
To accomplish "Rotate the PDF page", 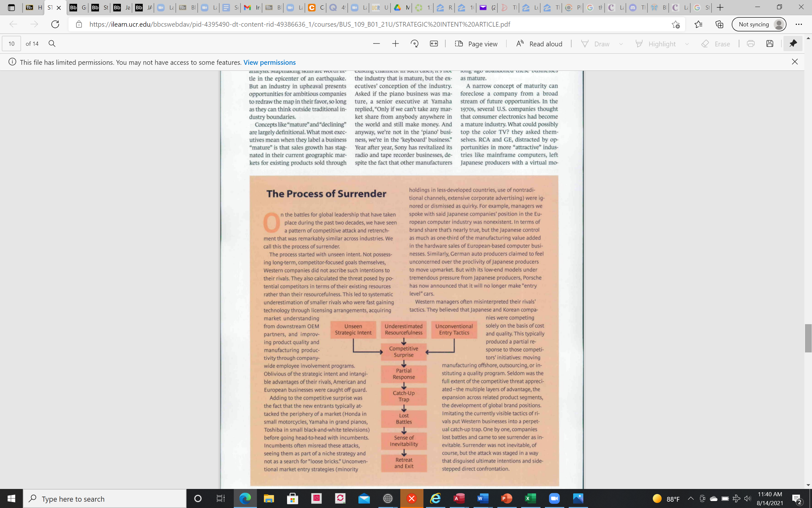I will 415,44.
